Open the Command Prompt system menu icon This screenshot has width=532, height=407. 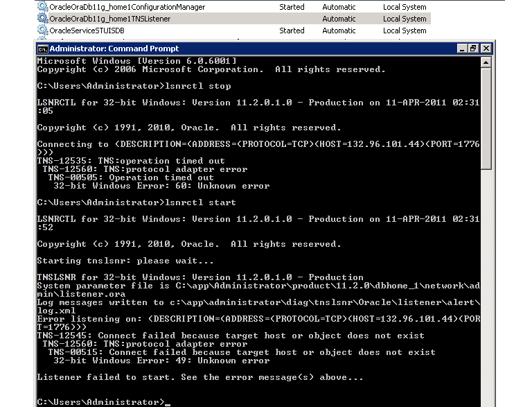coord(43,49)
